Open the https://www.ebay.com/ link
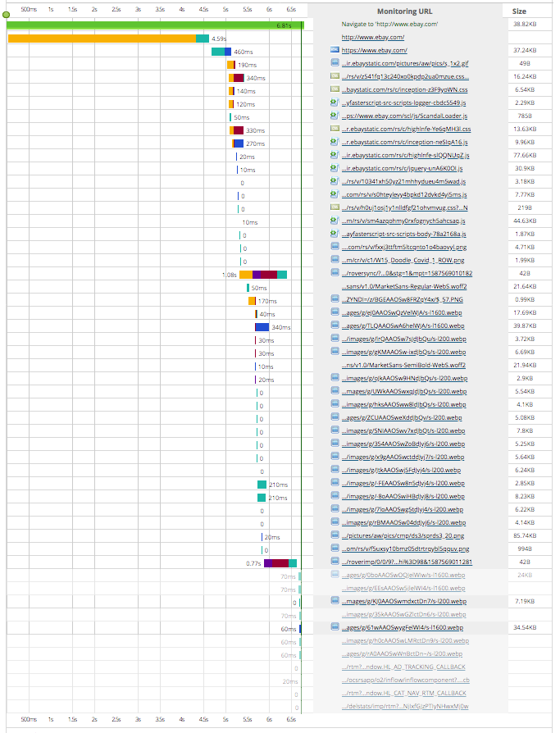 coord(374,50)
